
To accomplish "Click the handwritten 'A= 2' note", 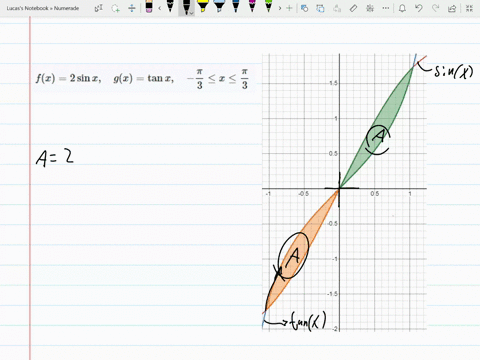I will click(55, 157).
